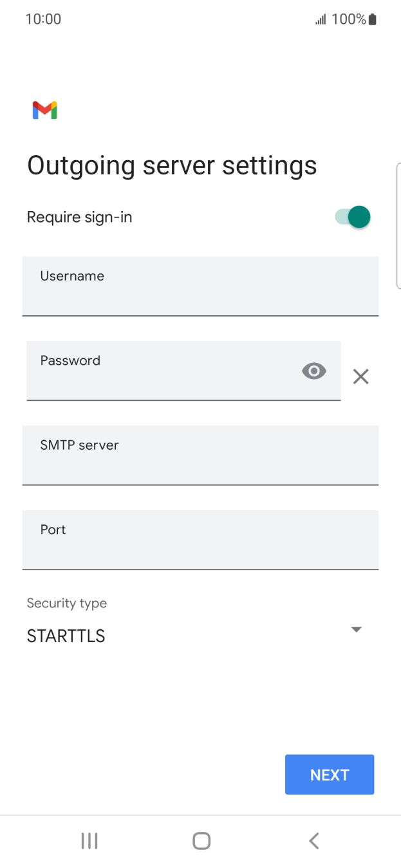Tap the Home button in the navigation bar
Viewport: 401px width, 868px height.
(x=200, y=840)
